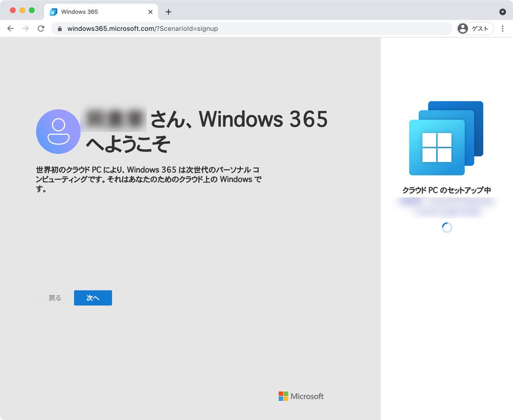
Task: Click the lock icon in address bar
Action: pyautogui.click(x=60, y=29)
